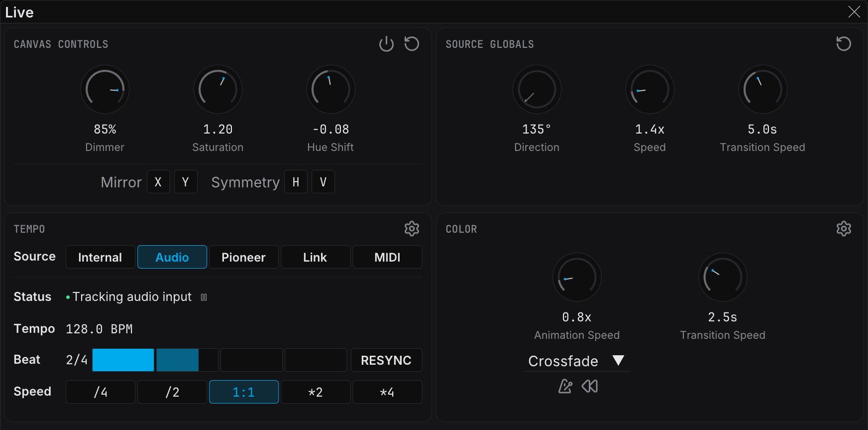Click the 0.8x Animation Speed value
Viewport: 868px width, 430px height.
[577, 317]
